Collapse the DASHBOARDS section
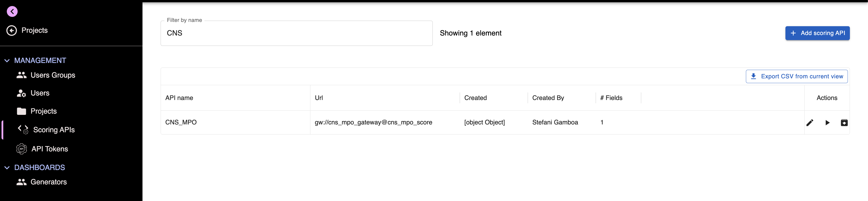The width and height of the screenshot is (868, 201). (7, 167)
